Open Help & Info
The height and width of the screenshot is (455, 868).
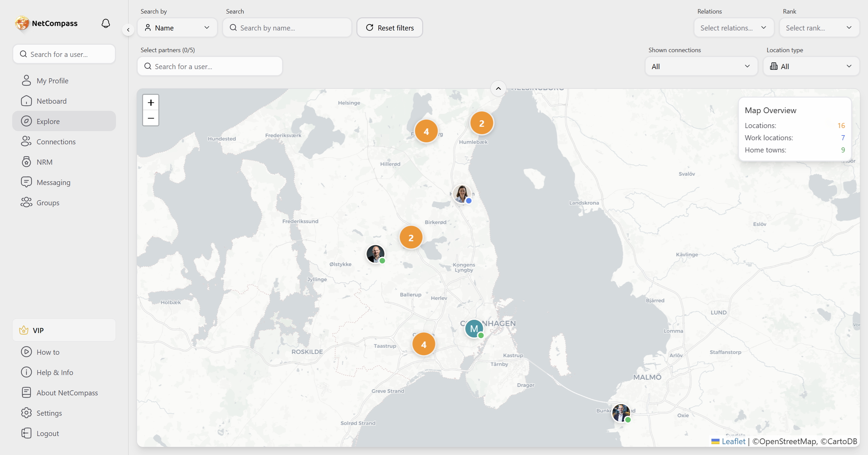point(55,372)
